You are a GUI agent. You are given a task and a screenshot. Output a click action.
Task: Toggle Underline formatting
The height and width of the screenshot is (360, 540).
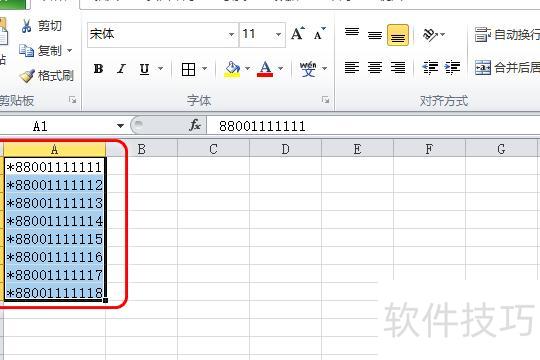pos(144,69)
